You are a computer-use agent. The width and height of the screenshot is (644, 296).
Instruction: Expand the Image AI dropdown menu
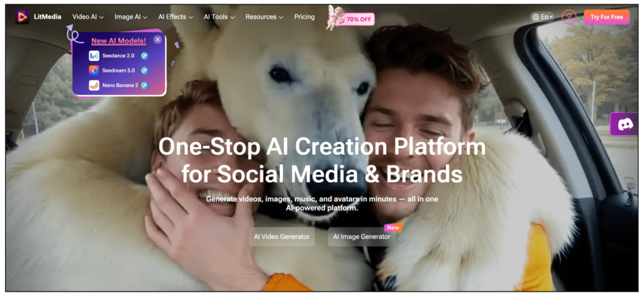pyautogui.click(x=131, y=17)
